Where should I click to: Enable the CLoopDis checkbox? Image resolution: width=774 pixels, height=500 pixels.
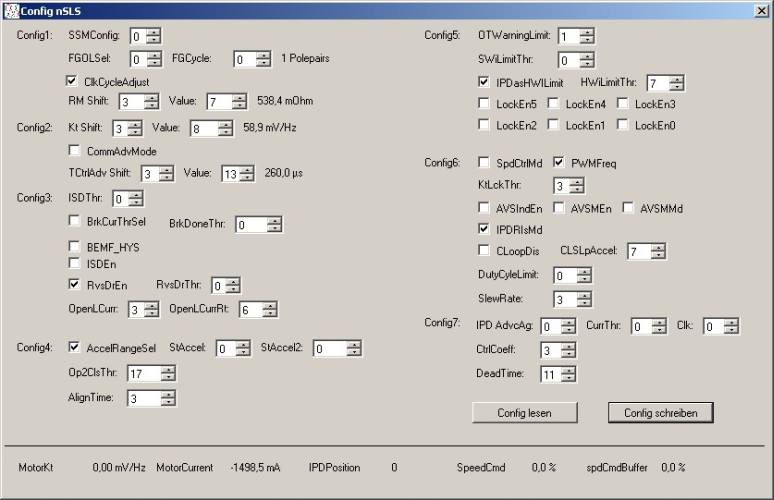[485, 250]
